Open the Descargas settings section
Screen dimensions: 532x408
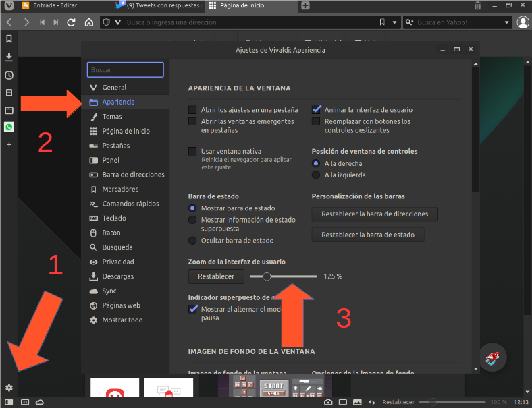[x=125, y=276]
